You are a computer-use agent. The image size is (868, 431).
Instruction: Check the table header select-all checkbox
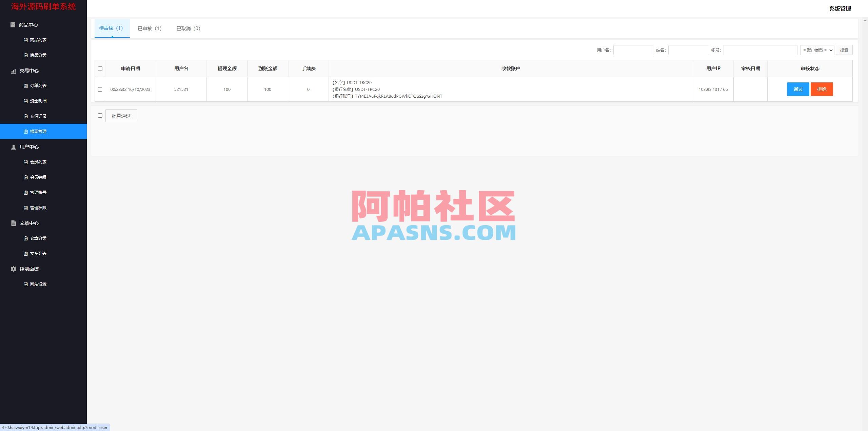[x=100, y=68]
